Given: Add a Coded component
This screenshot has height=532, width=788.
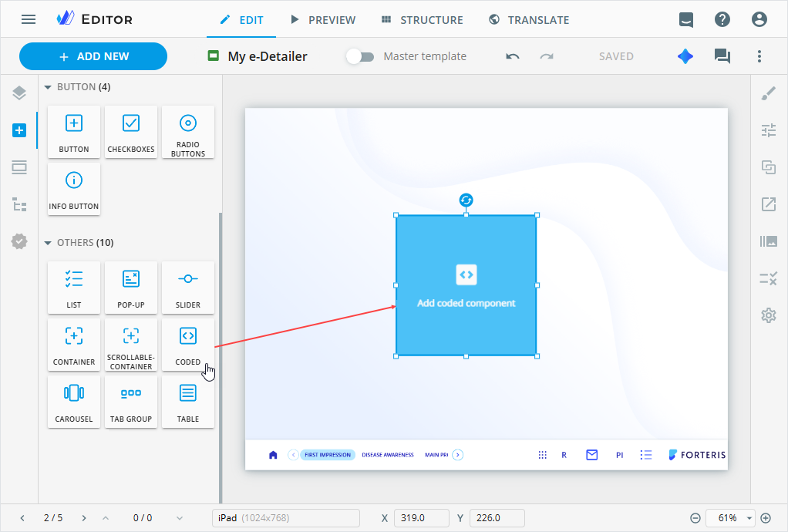Looking at the screenshot, I should coord(188,345).
